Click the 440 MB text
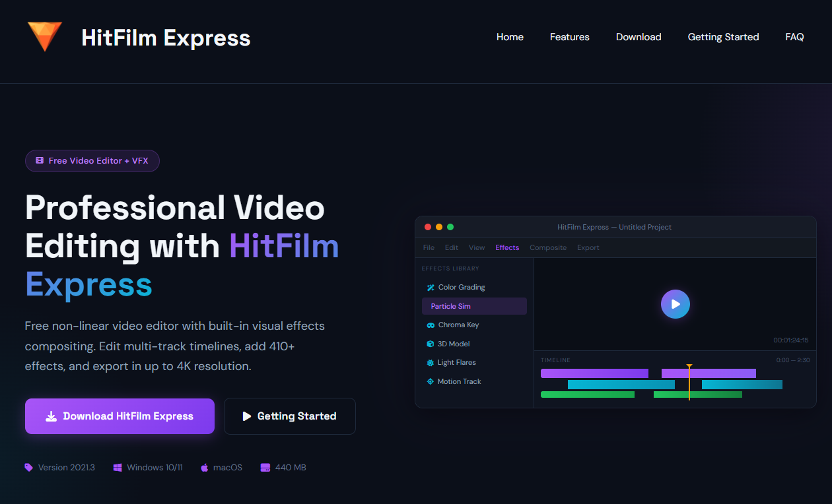This screenshot has height=504, width=832. (291, 467)
